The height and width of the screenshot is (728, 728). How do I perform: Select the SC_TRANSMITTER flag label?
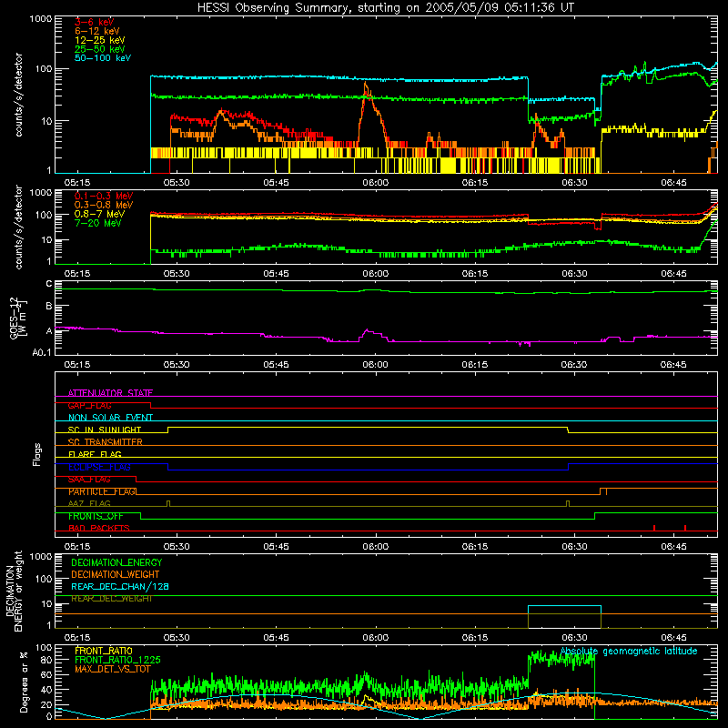pyautogui.click(x=106, y=442)
